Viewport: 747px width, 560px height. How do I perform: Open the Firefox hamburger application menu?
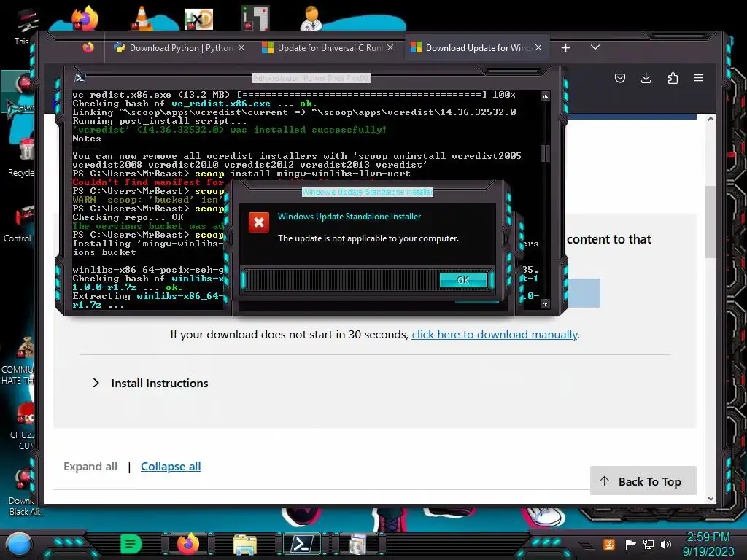point(699,78)
